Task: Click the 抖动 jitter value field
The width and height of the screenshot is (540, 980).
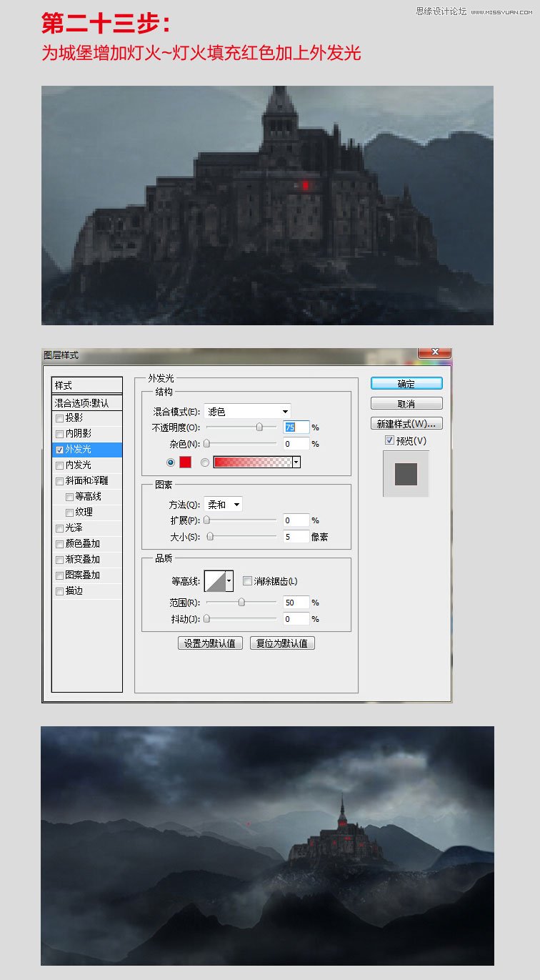Action: pos(296,619)
